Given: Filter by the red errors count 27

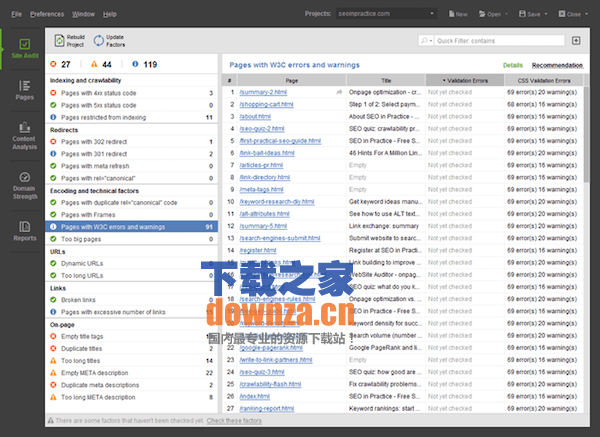Looking at the screenshot, I should pos(60,64).
